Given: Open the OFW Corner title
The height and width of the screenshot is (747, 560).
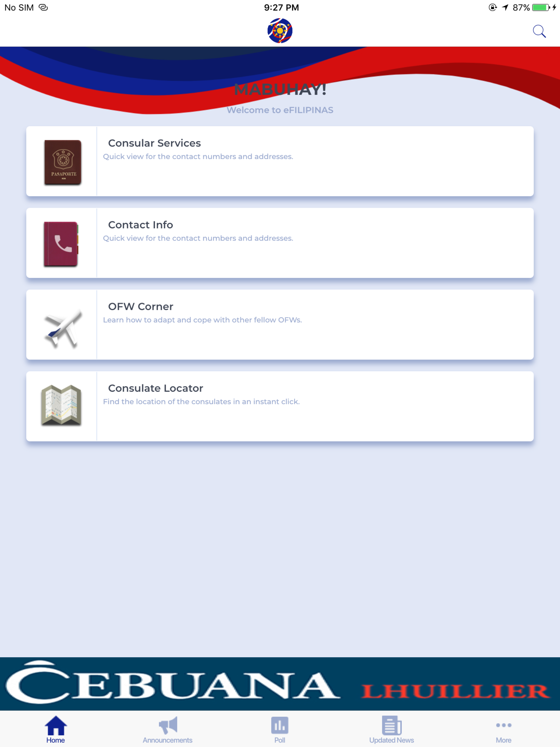Looking at the screenshot, I should [x=141, y=307].
